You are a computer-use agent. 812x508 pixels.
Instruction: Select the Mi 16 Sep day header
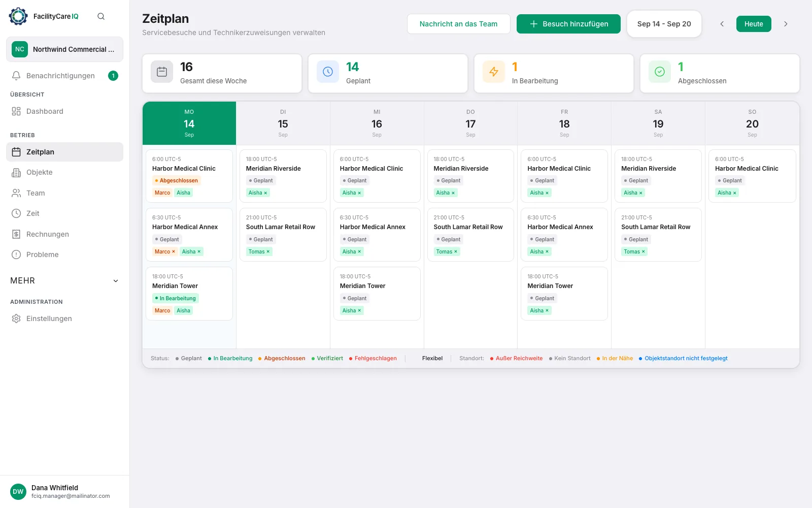(x=377, y=123)
